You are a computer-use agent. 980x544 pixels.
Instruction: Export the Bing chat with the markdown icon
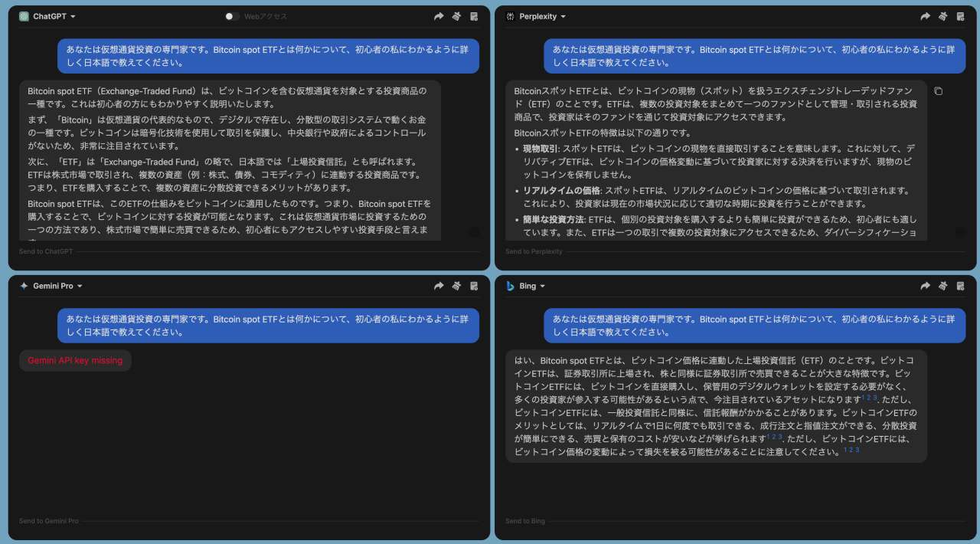coord(960,285)
